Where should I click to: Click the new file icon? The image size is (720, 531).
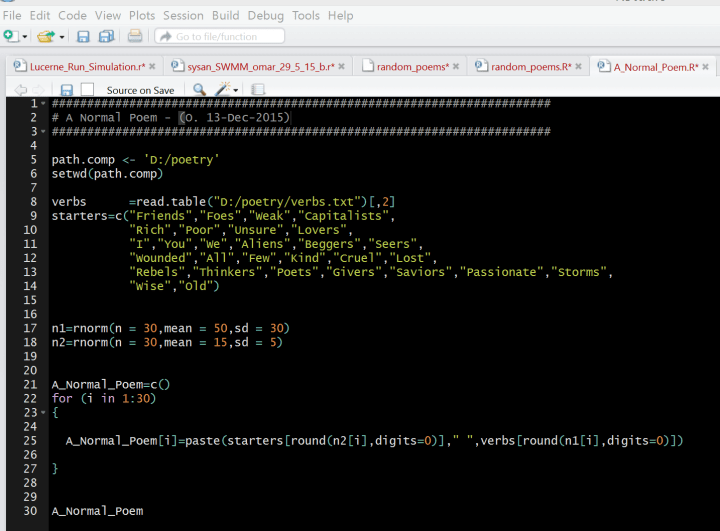pos(10,36)
